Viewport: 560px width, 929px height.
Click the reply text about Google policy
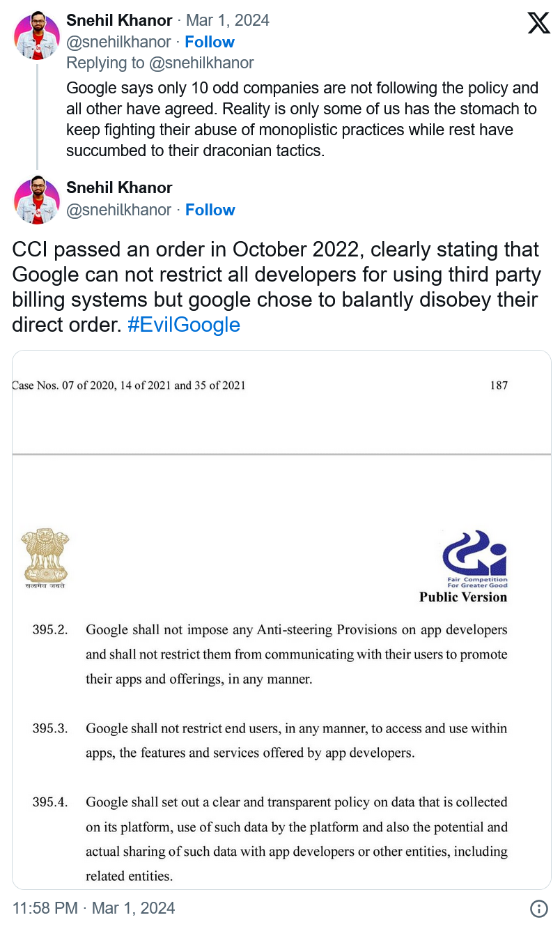pos(302,119)
